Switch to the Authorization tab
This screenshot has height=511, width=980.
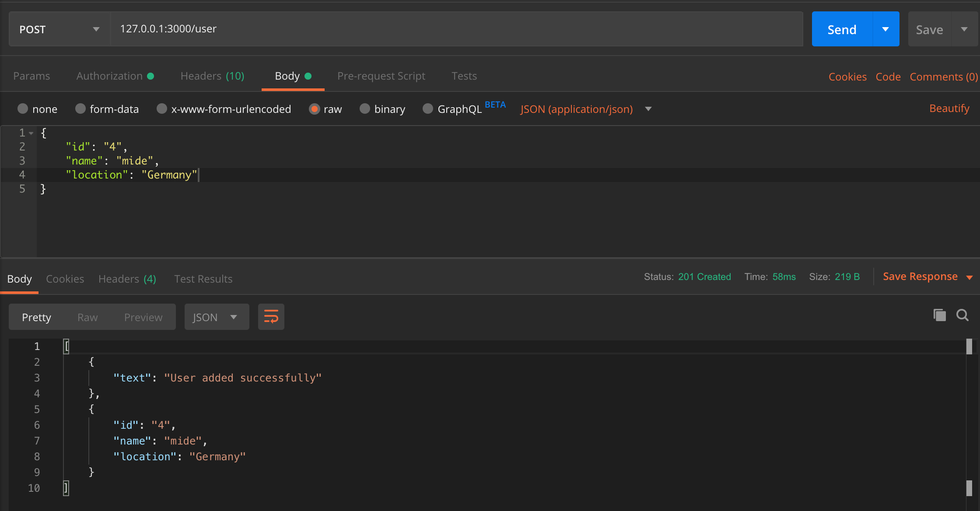[115, 76]
